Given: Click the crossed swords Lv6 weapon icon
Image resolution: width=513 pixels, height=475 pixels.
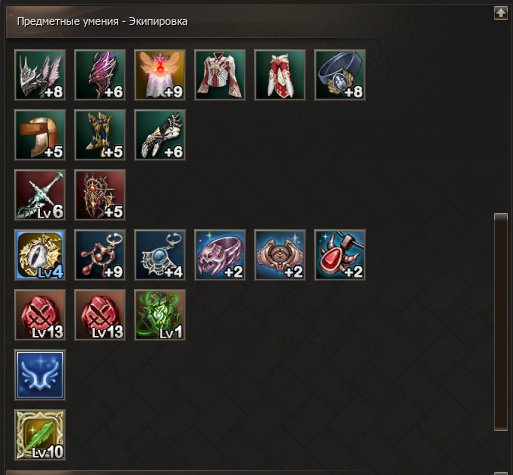Looking at the screenshot, I should point(40,195).
